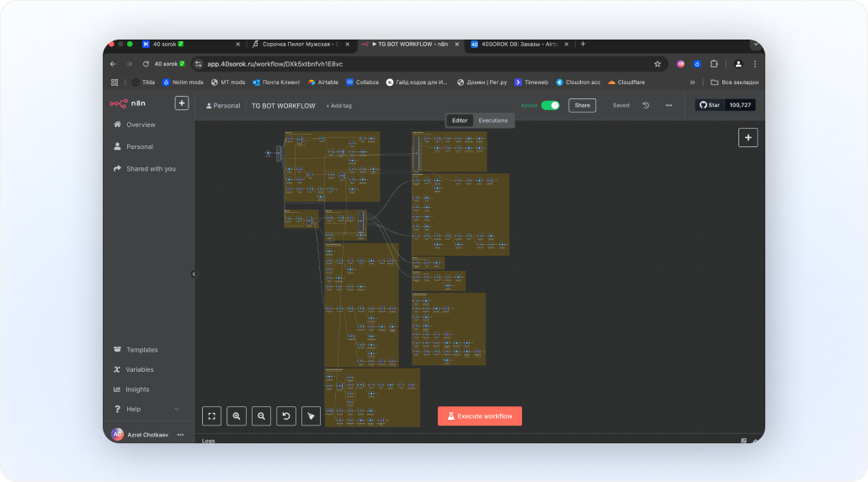Screen dimensions: 868x482
Task: Show more bookmarks chevron
Action: (692, 82)
